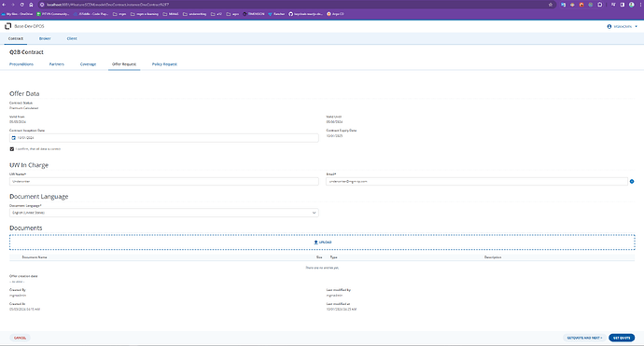Image resolution: width=644 pixels, height=346 pixels.
Task: Open the underwriting bookmark folder
Action: pos(195,14)
